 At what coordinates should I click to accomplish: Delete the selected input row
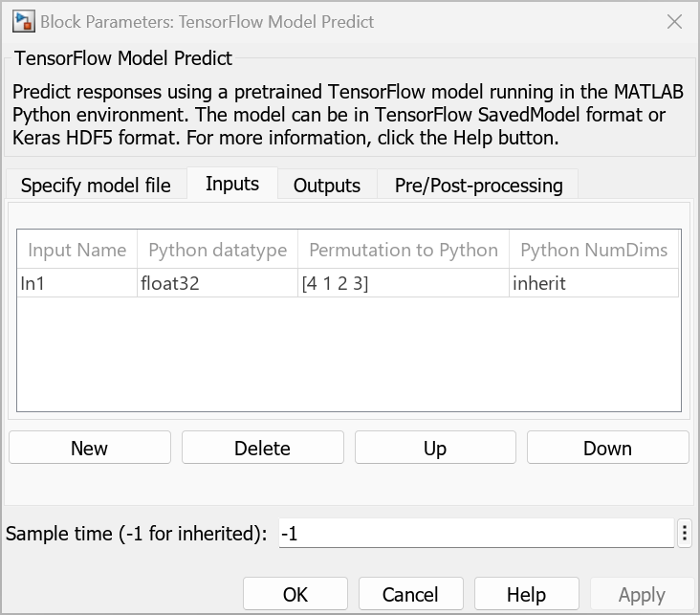click(262, 448)
